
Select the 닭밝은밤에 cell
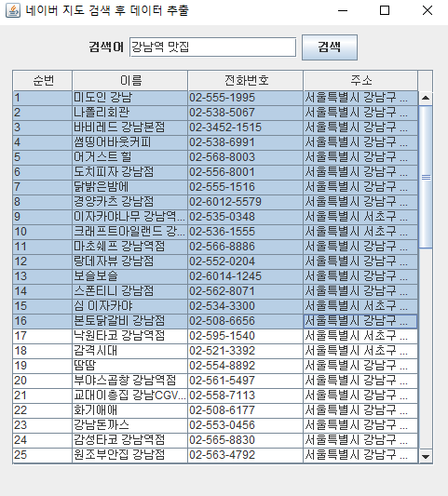(130, 187)
